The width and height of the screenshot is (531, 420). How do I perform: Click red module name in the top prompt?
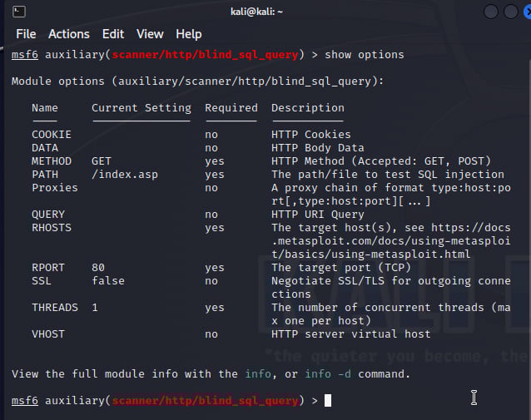coord(205,55)
